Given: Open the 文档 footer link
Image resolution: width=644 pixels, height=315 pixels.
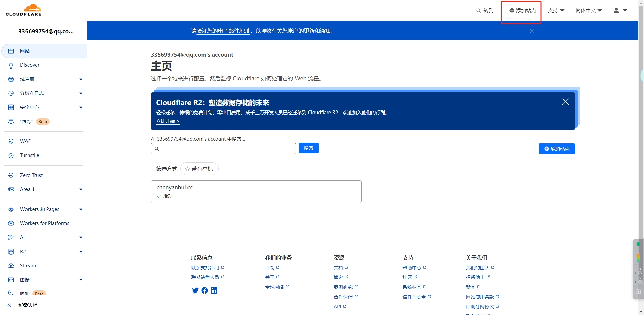Looking at the screenshot, I should pyautogui.click(x=341, y=268).
